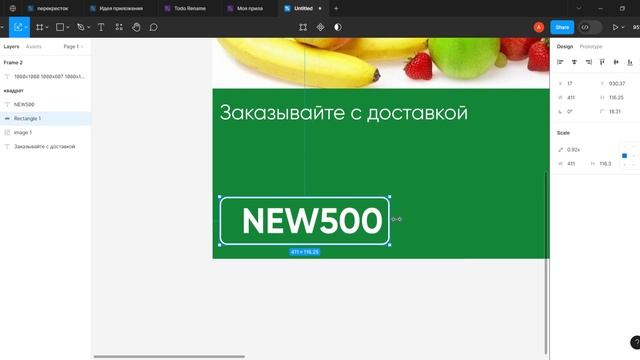Select the Rectangle shape tool

click(x=60, y=27)
